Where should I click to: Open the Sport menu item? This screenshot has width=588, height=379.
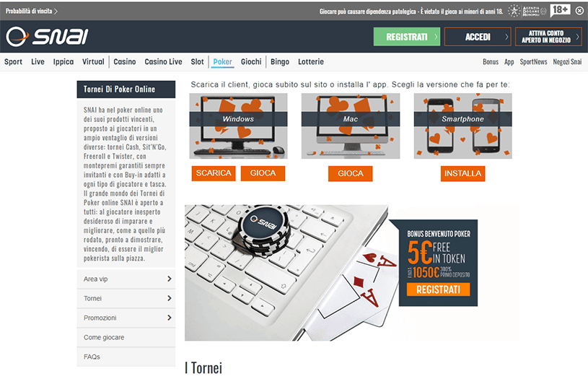click(x=13, y=61)
